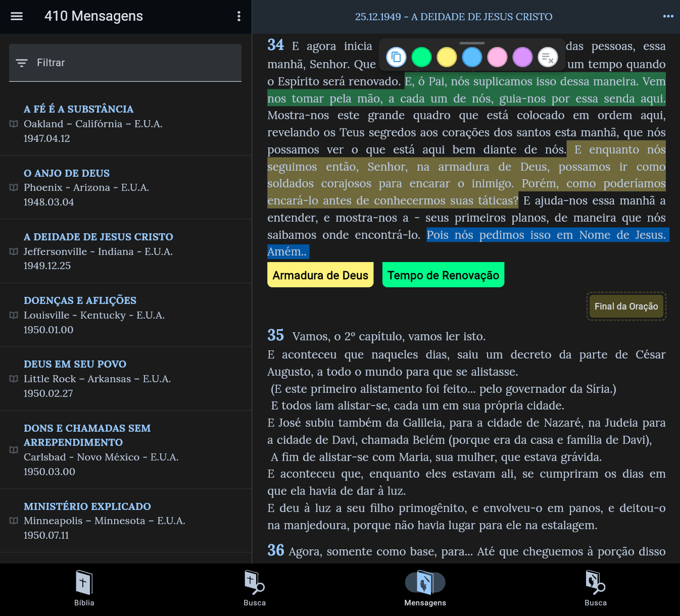Open the reader's more options menu
The width and height of the screenshot is (680, 616).
pyautogui.click(x=668, y=16)
